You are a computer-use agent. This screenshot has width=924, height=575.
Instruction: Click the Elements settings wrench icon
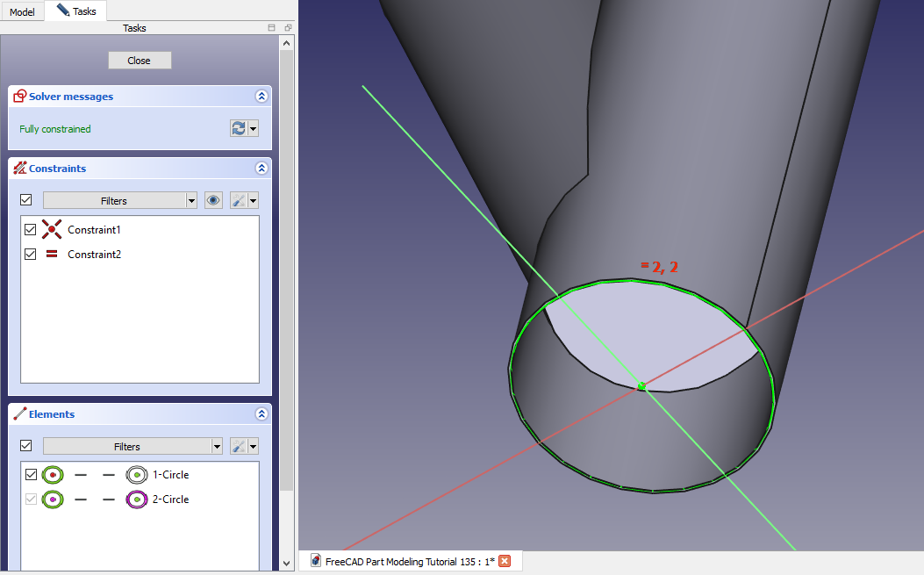click(x=238, y=447)
